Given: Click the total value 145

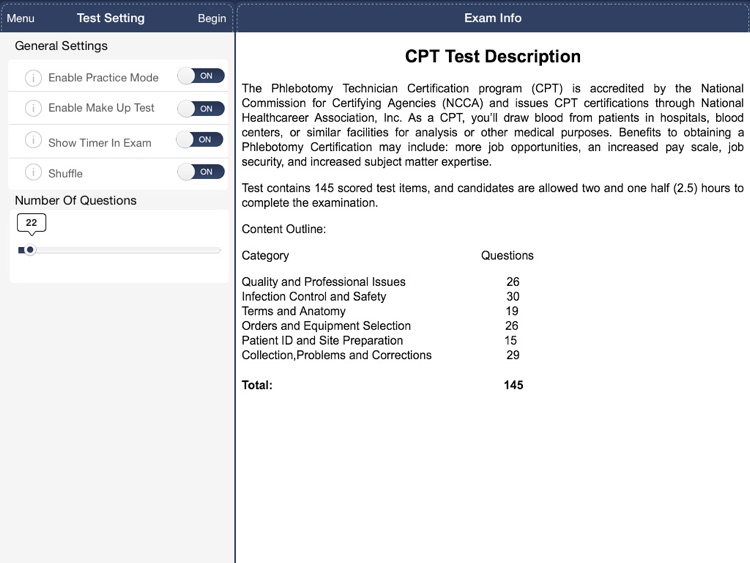Looking at the screenshot, I should tap(513, 385).
